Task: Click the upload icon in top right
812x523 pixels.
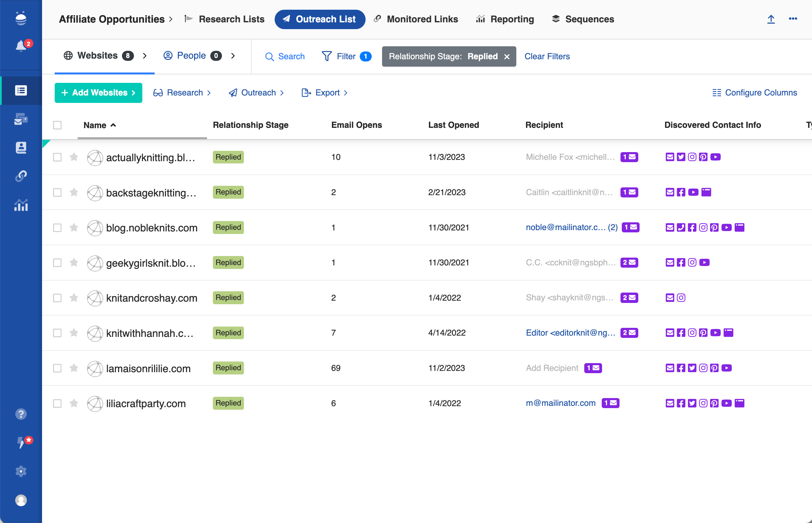Action: [x=771, y=19]
